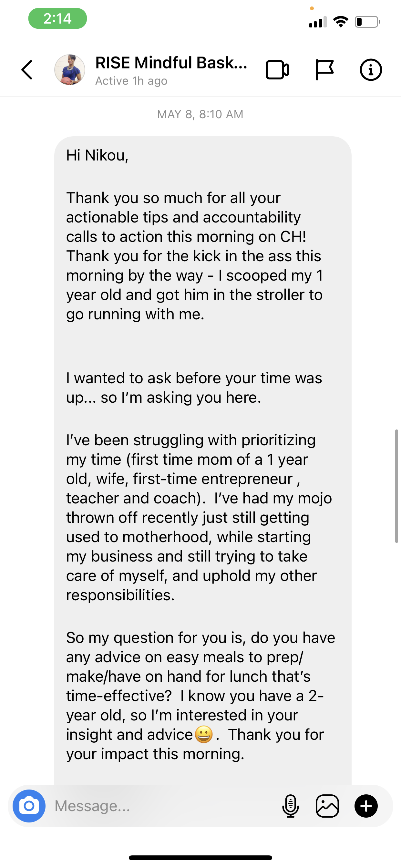Viewport: 401px width, 868px height.
Task: Record a voice message with microphone
Action: [x=290, y=806]
